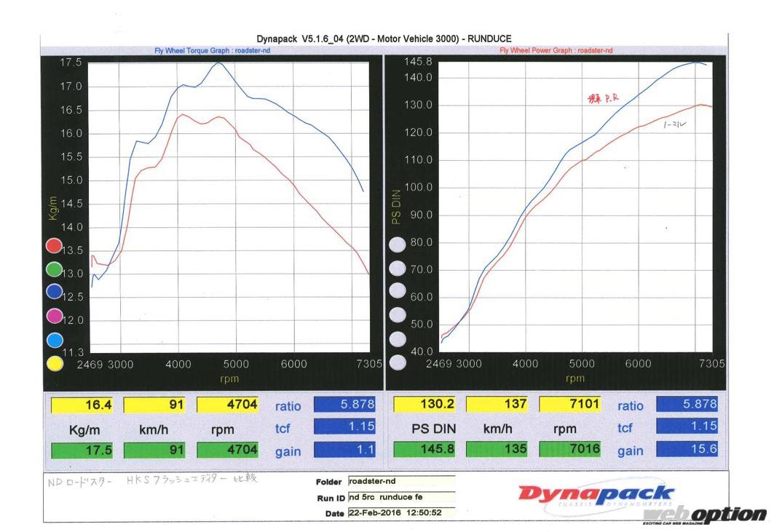The image size is (774, 532).
Task: Click the red run circle beside torque graph
Action: [x=54, y=247]
